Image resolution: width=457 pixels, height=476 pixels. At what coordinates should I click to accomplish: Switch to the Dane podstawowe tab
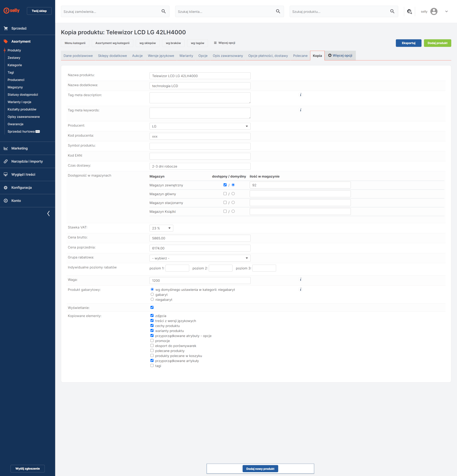(x=78, y=56)
